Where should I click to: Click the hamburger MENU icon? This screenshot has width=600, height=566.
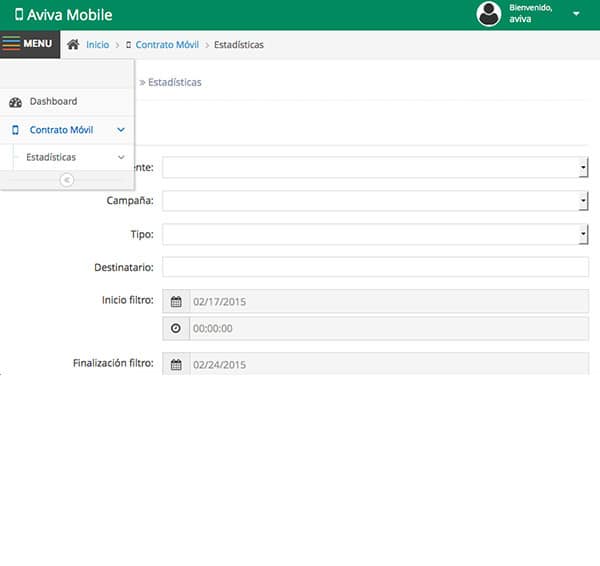tap(11, 44)
